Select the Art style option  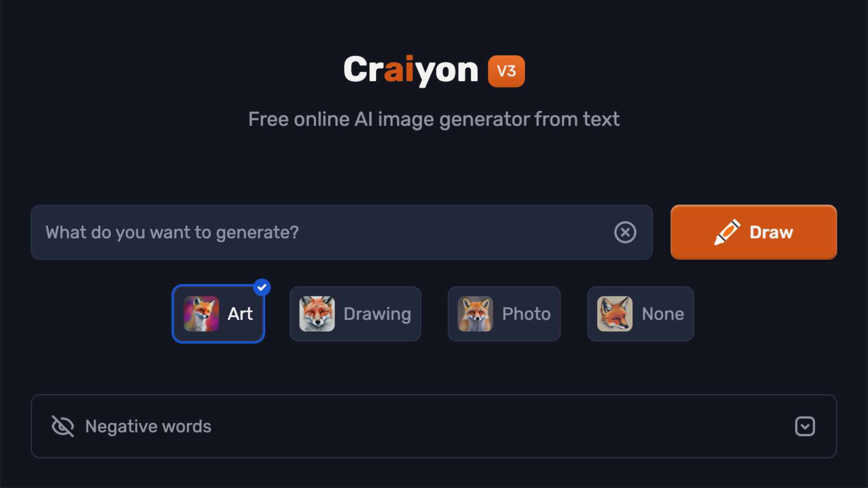tap(218, 314)
